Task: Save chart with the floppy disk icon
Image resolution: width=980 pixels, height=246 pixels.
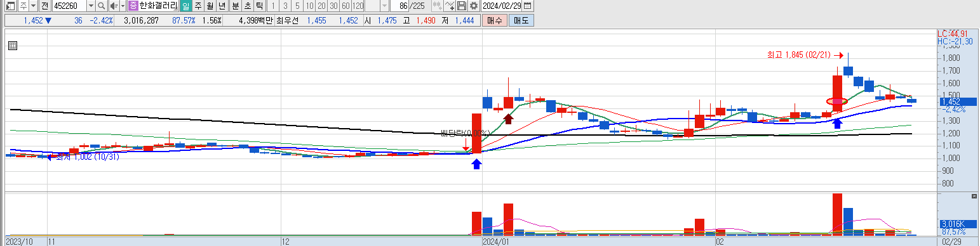Action: [462, 6]
